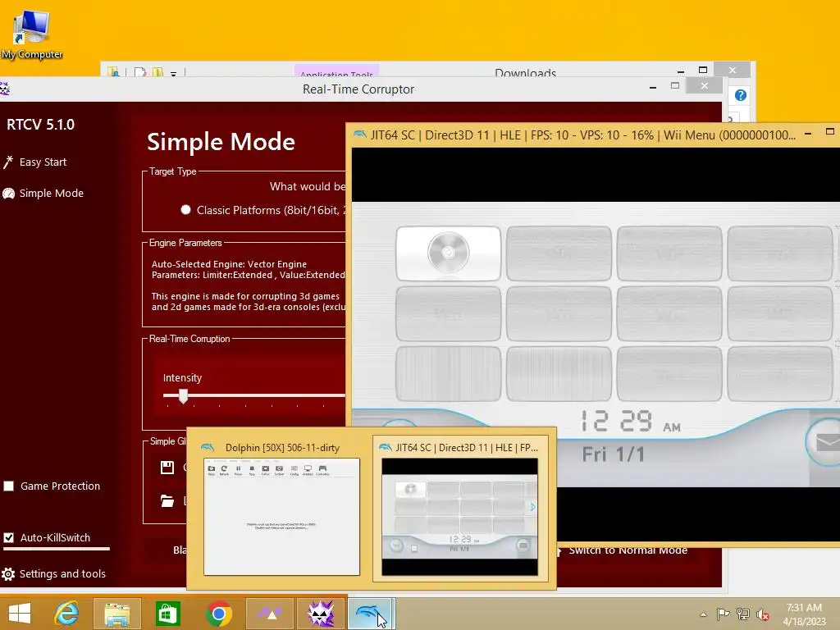
Task: Click the network tray icon
Action: point(743,614)
